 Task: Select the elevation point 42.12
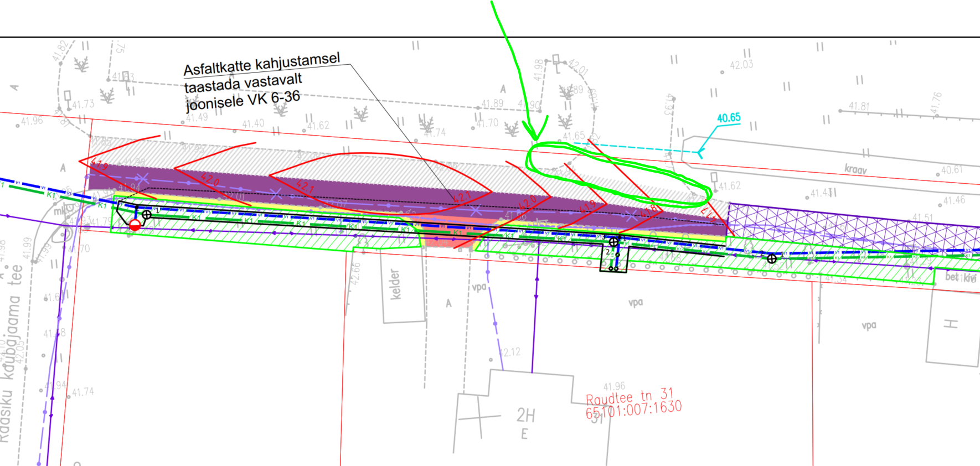[509, 352]
